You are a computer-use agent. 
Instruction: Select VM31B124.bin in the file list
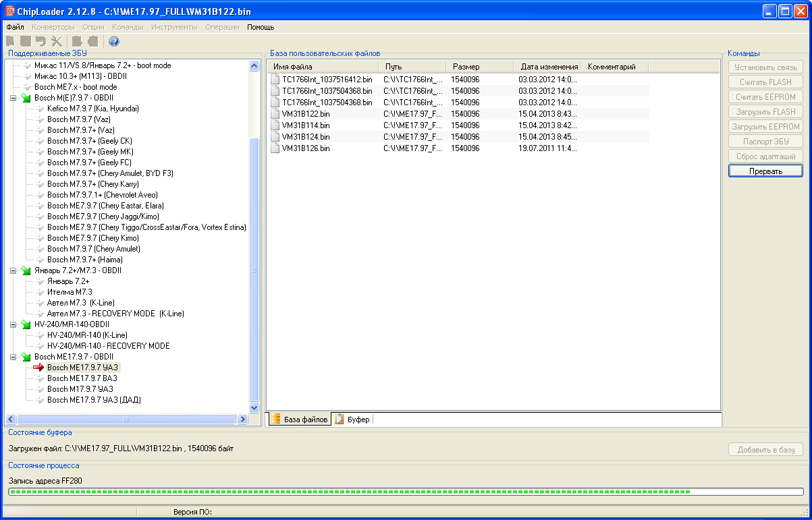(x=306, y=136)
